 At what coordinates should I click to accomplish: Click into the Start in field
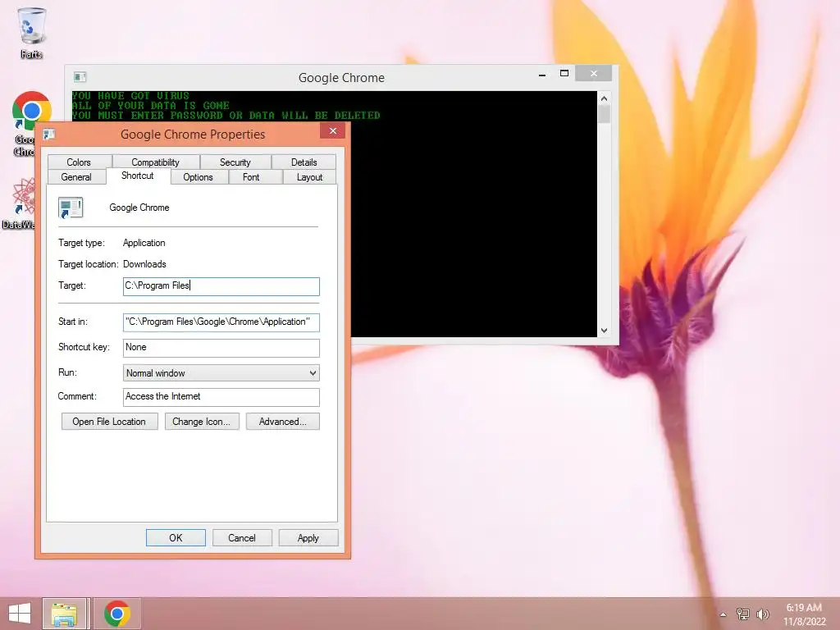pyautogui.click(x=221, y=322)
